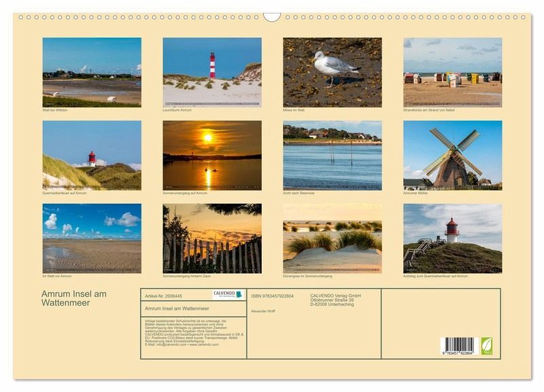This screenshot has height=392, width=544.
Task: Click the Watt bei Wittdün photo
Action: coord(92,72)
